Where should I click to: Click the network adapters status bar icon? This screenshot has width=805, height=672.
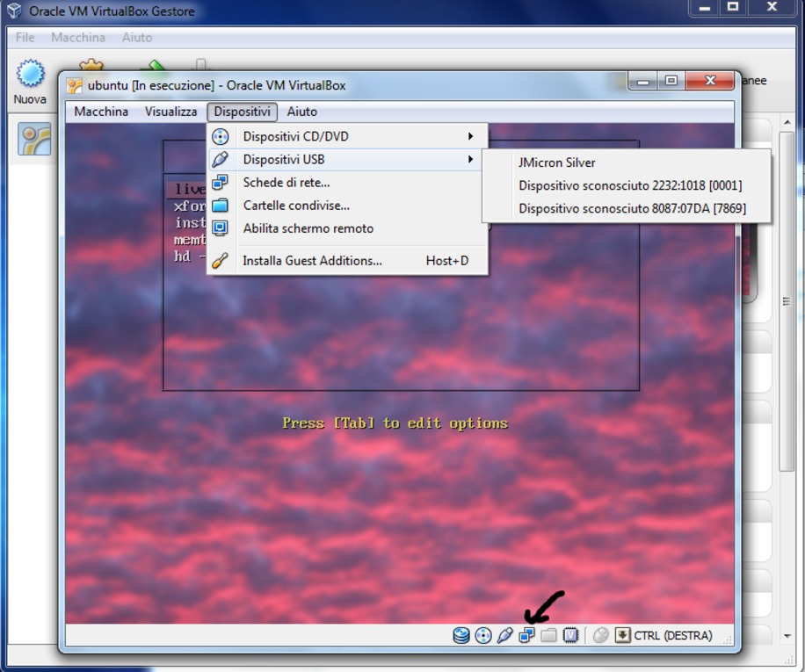click(x=526, y=636)
